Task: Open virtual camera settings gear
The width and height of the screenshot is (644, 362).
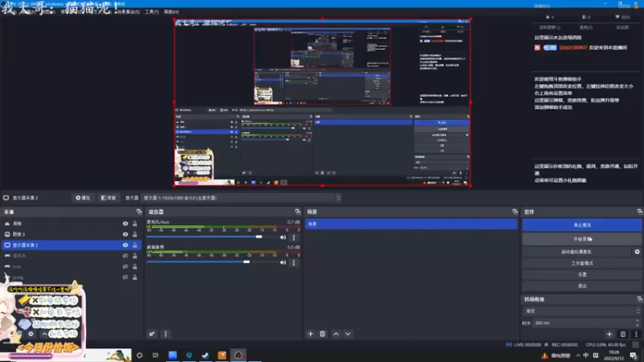Action: coord(637,252)
